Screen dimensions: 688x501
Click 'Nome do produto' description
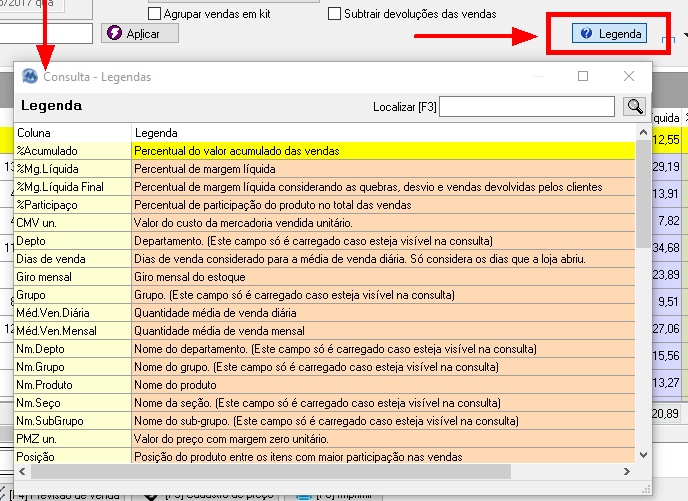175,385
